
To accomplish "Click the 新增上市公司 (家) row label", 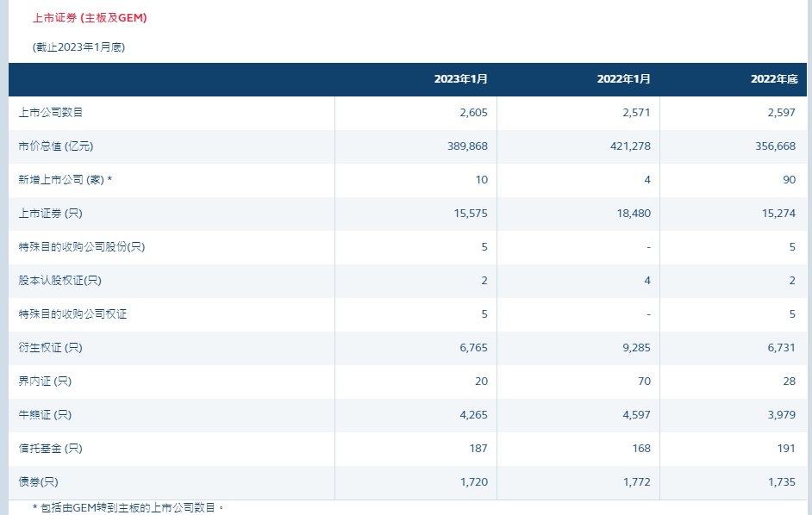I will tap(66, 180).
